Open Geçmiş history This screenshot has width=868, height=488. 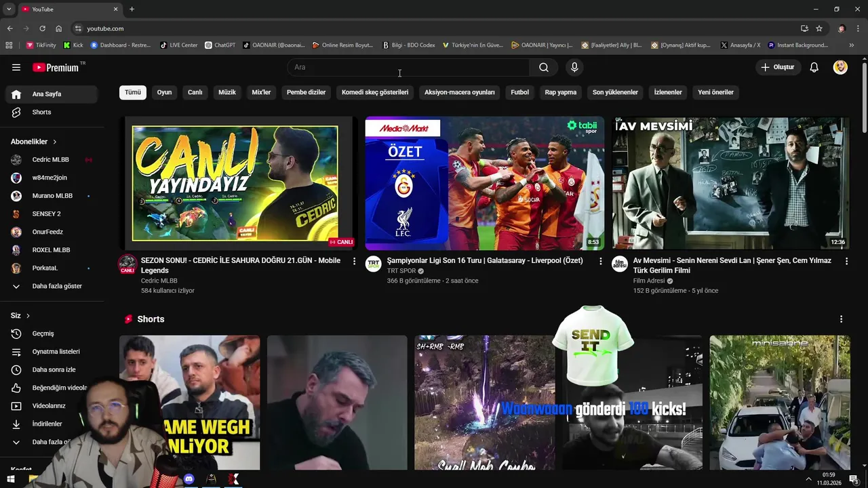pos(52,333)
